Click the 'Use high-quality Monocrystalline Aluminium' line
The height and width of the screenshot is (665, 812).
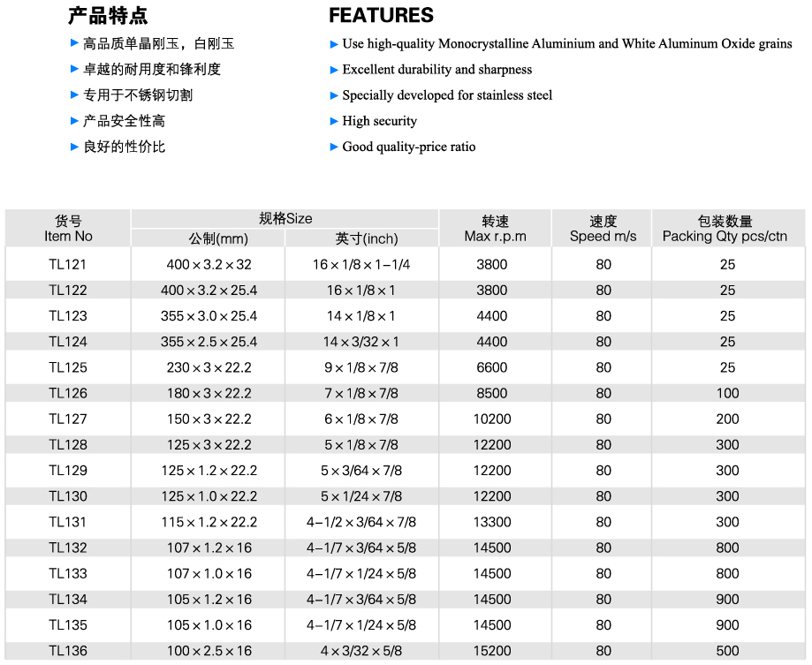tap(567, 43)
